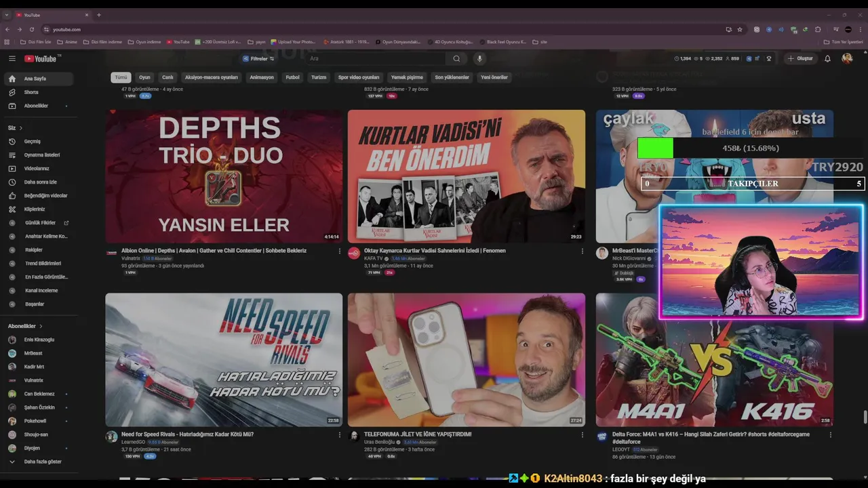Go back using browser back arrow

tap(7, 29)
